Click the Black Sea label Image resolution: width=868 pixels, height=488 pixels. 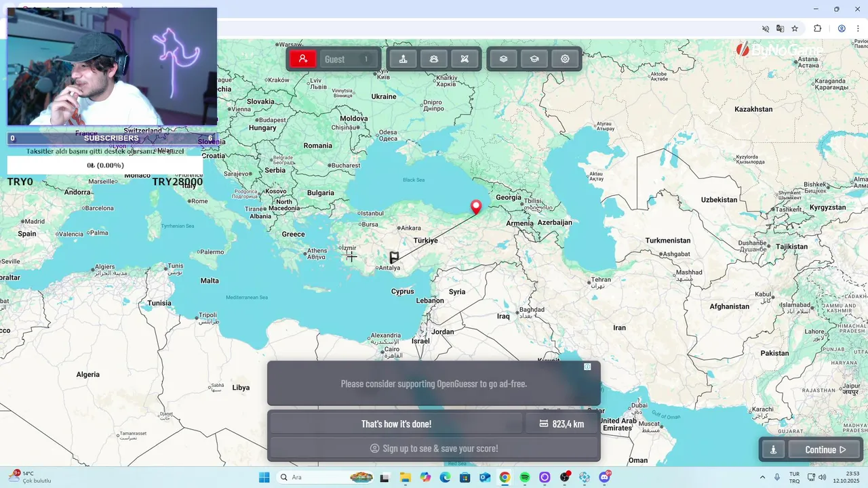click(414, 180)
